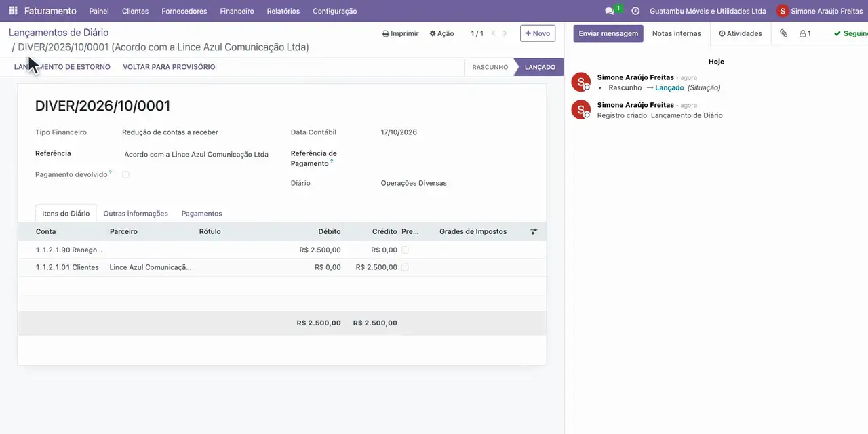Screen dimensions: 868x434
Task: Open the activities clock icon in navbar
Action: click(x=635, y=11)
